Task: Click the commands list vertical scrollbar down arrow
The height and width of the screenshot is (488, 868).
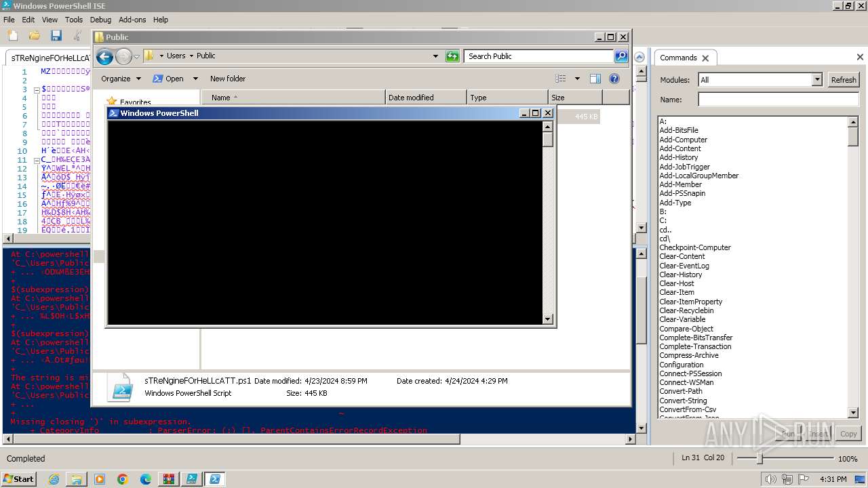Action: [x=853, y=413]
